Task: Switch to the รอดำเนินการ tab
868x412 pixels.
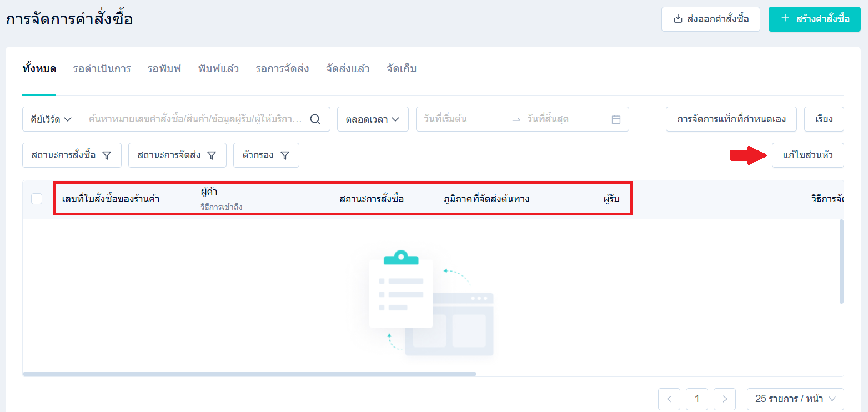Action: (102, 69)
